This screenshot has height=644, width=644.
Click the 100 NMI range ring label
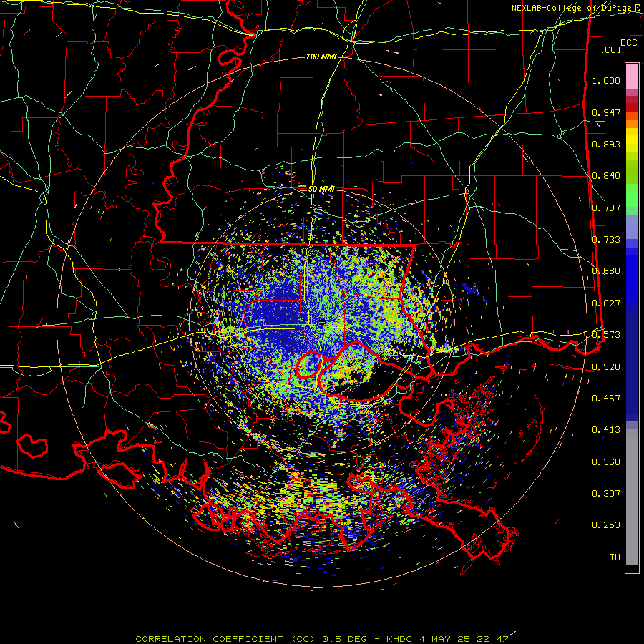321,57
